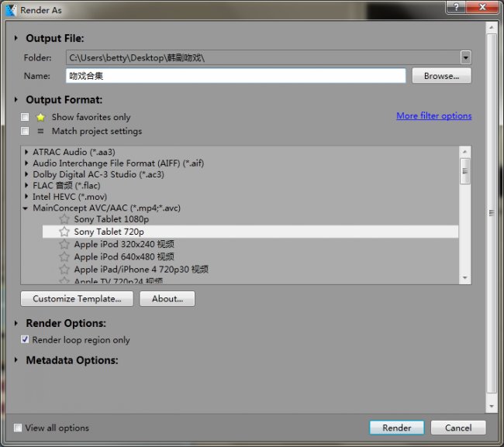Favorite the Apple iPod 320x240 template

(x=64, y=244)
